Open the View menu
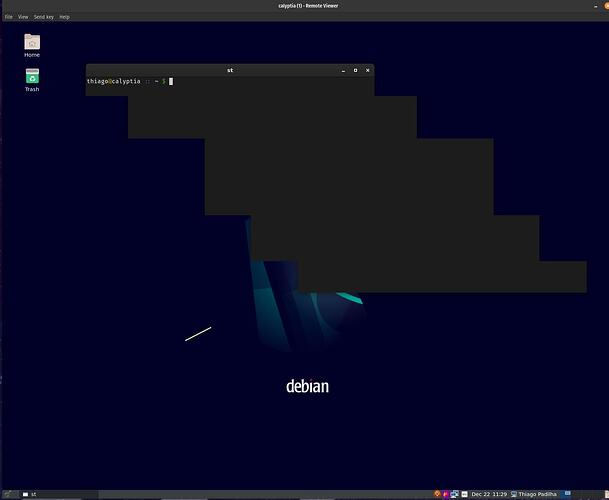Screen dimensions: 609x500 [x=23, y=17]
